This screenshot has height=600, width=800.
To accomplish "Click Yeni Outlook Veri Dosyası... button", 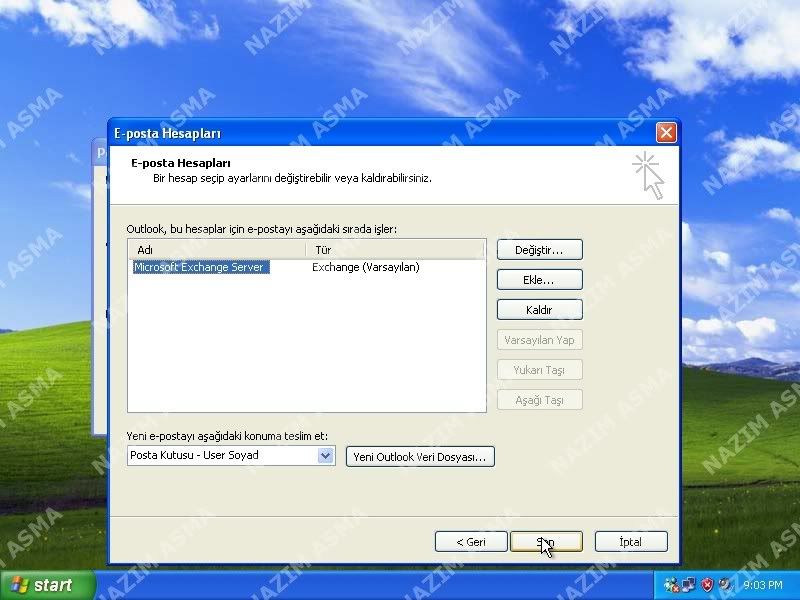I will click(x=420, y=457).
